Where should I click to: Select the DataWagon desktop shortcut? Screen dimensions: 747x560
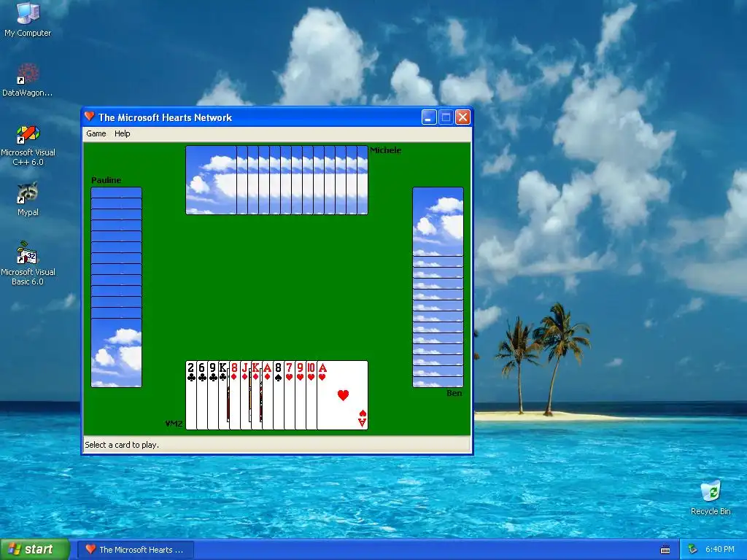[28, 80]
